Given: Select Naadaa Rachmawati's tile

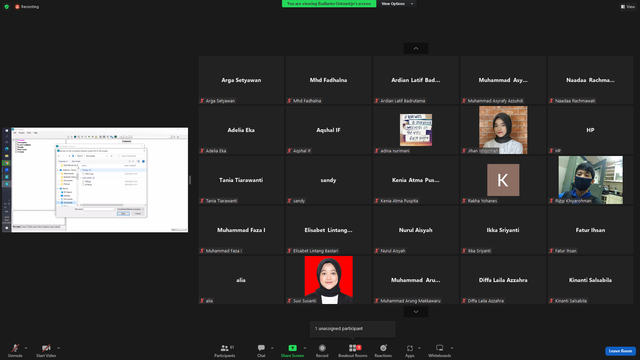Looking at the screenshot, I should [x=591, y=80].
